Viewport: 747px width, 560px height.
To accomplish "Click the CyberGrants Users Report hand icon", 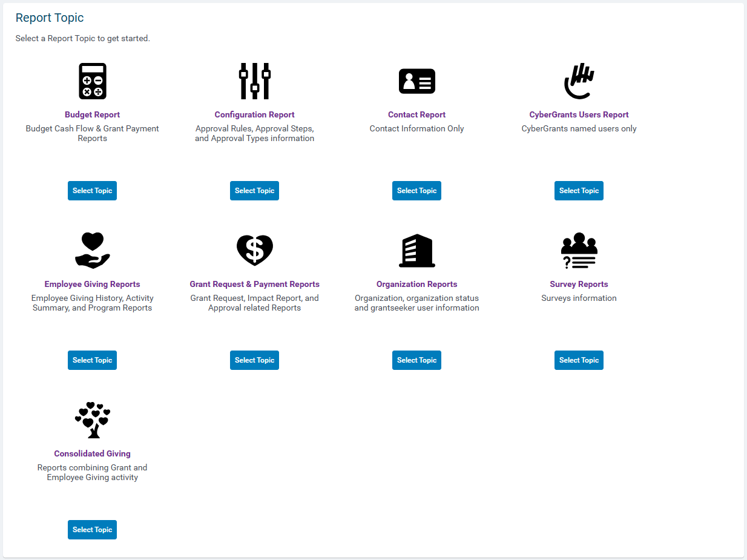I will (579, 81).
